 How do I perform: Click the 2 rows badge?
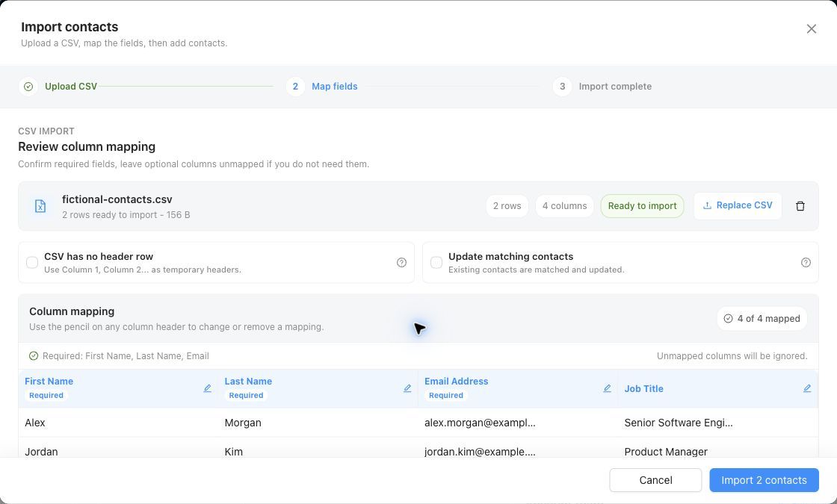click(507, 206)
